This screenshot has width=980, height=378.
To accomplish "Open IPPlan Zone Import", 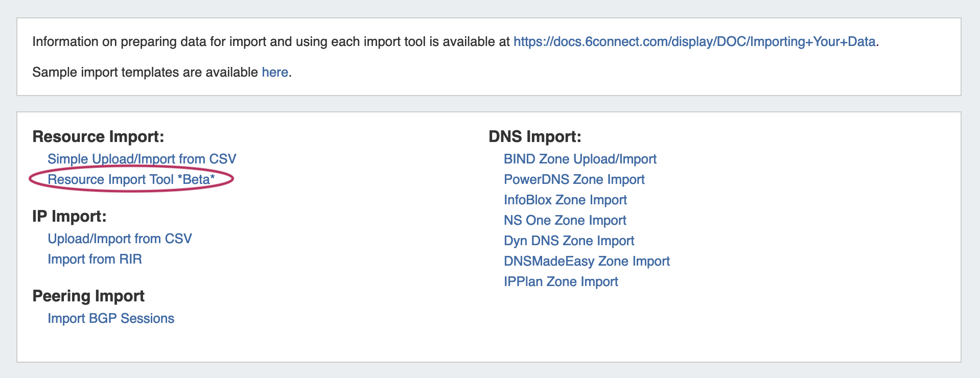I will point(561,282).
